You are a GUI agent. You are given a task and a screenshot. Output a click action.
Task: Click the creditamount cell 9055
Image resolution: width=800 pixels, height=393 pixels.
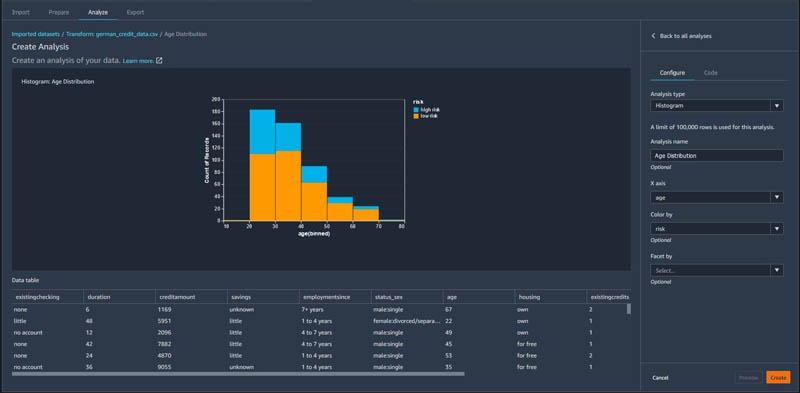[164, 367]
